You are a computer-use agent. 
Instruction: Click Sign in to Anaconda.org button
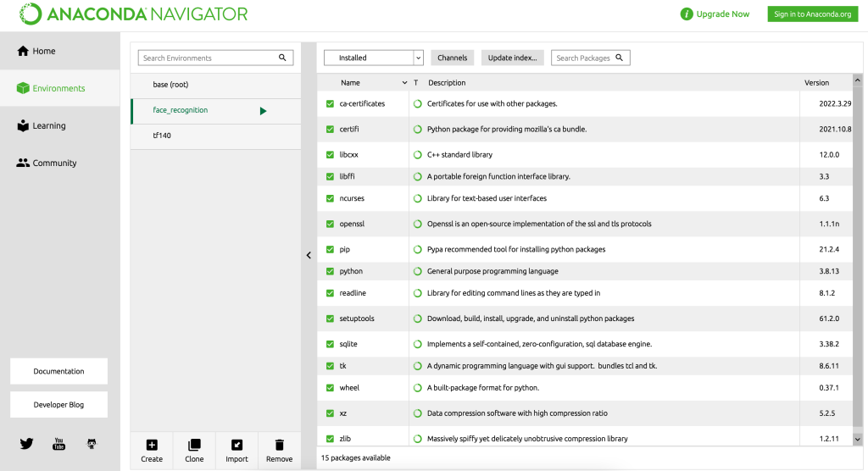coord(812,14)
